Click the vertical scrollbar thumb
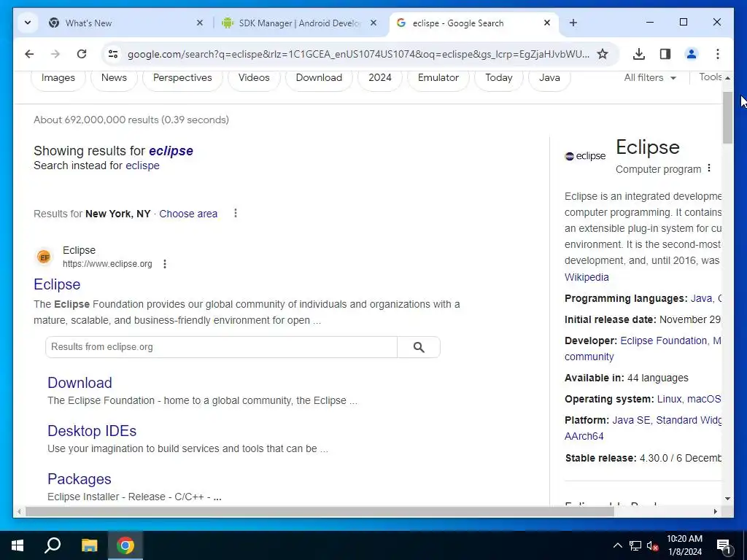Image resolution: width=747 pixels, height=560 pixels. tap(727, 117)
